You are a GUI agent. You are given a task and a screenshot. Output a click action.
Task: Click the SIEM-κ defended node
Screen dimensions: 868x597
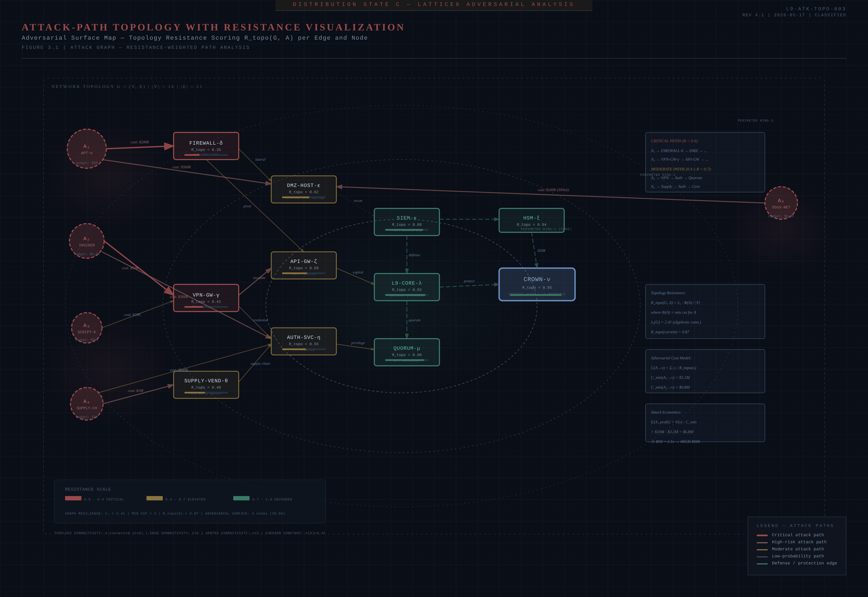407,222
